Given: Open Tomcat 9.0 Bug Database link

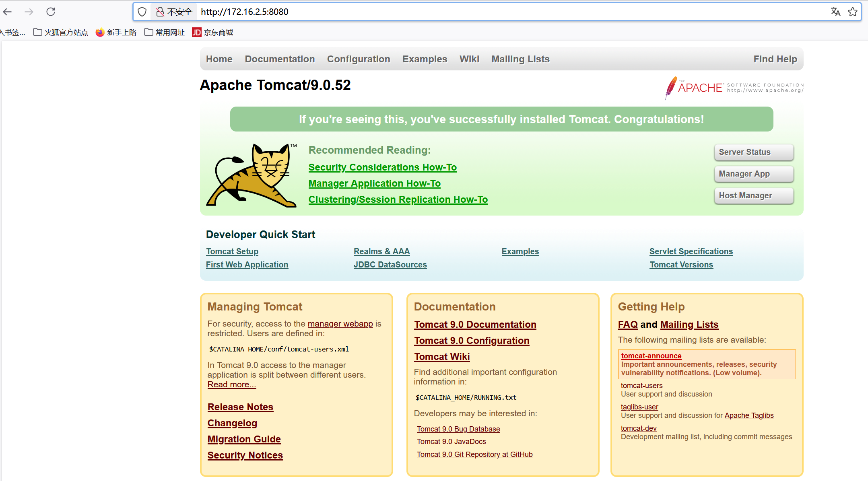Looking at the screenshot, I should 458,429.
